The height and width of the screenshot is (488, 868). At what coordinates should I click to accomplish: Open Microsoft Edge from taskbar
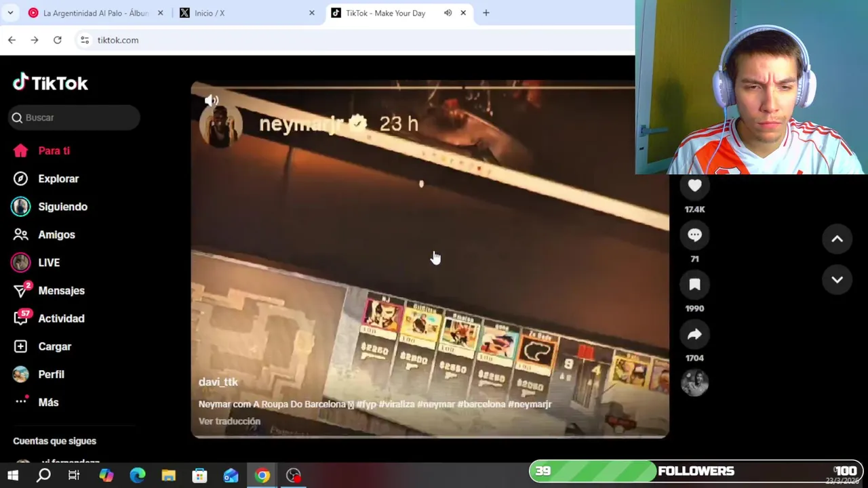(137, 476)
